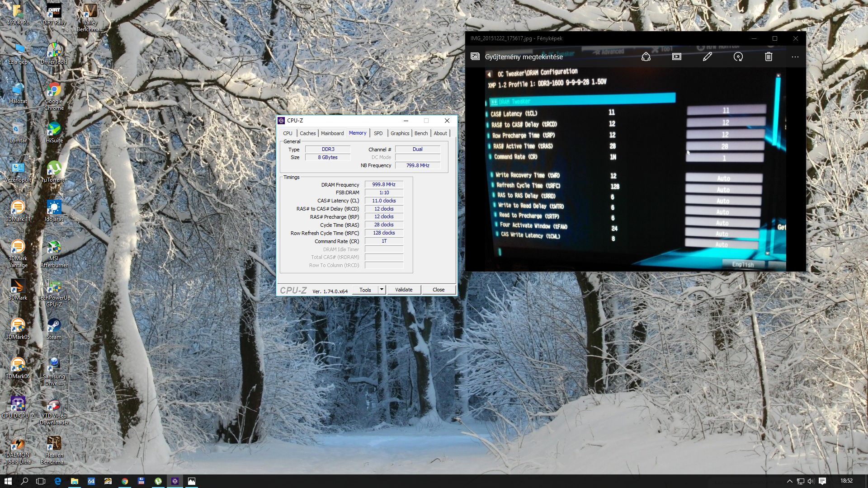Switch to the Graphics tab in CPU-Z
The height and width of the screenshot is (488, 868).
pos(400,133)
